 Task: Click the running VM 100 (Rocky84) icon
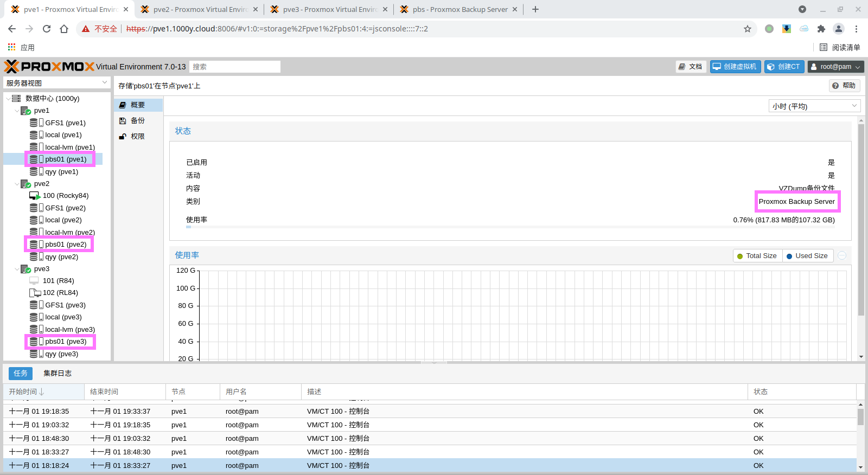coord(35,196)
